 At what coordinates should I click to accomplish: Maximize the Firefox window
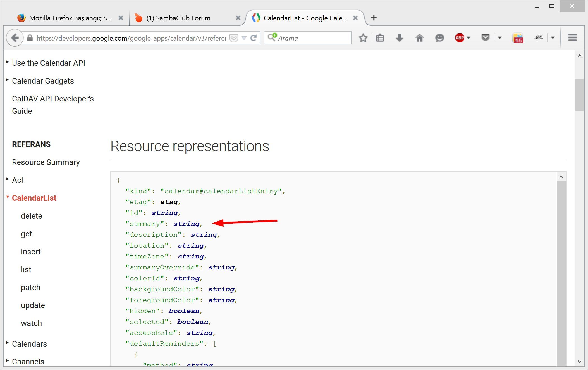(x=552, y=6)
